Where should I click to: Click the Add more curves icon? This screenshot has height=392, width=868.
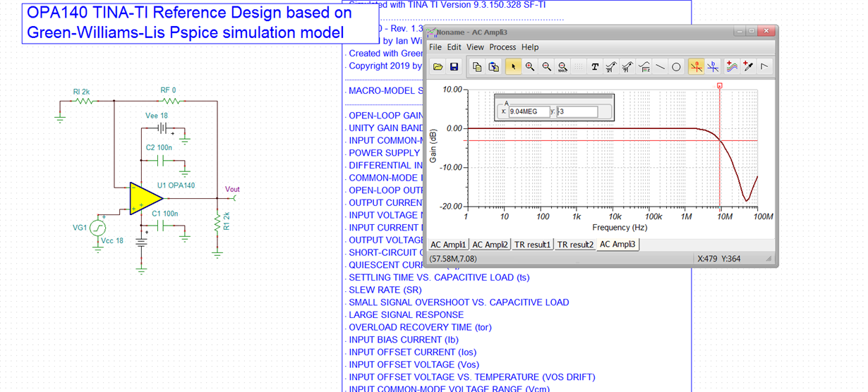pos(733,67)
